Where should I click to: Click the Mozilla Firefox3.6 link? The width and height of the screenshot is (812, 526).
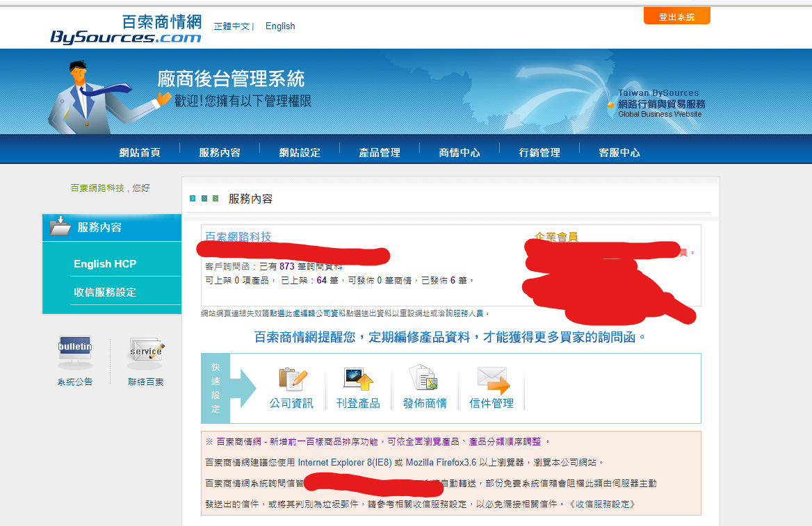(x=441, y=462)
